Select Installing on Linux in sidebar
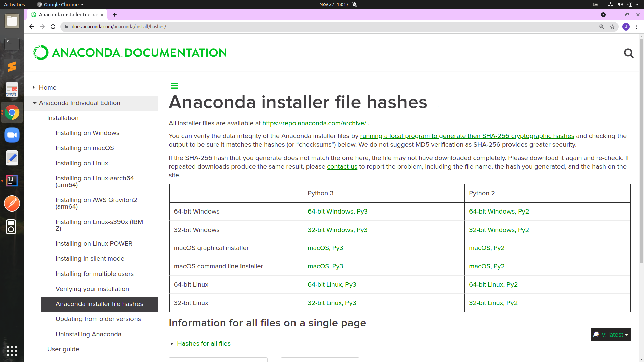 point(82,163)
